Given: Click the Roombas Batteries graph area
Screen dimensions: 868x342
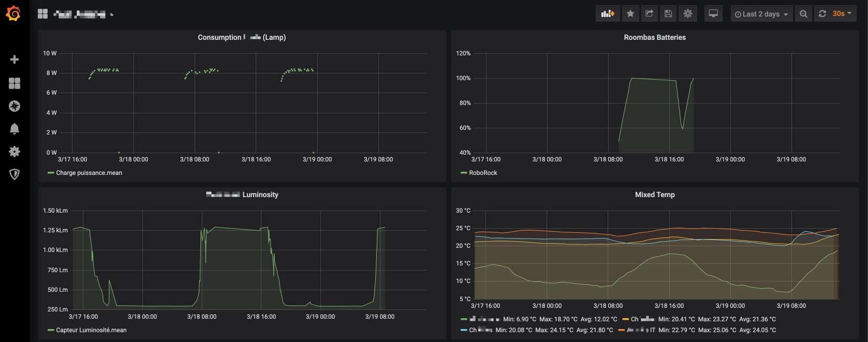Looking at the screenshot, I should (657, 102).
